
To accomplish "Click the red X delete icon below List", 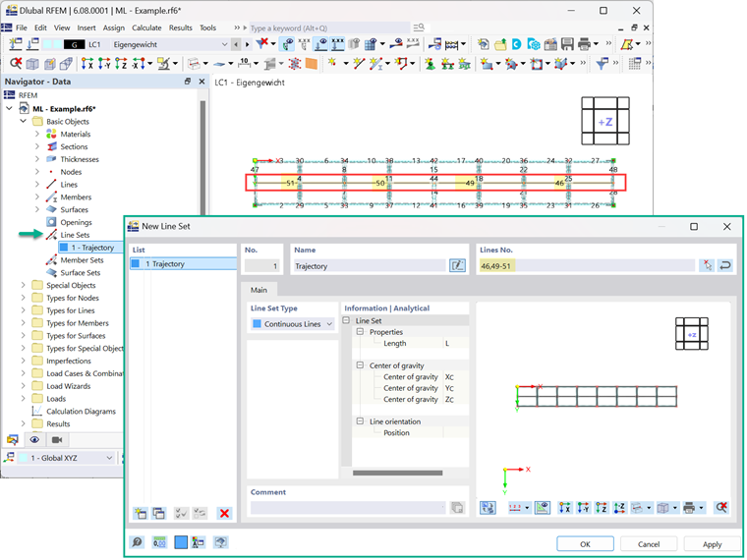I will (x=224, y=513).
